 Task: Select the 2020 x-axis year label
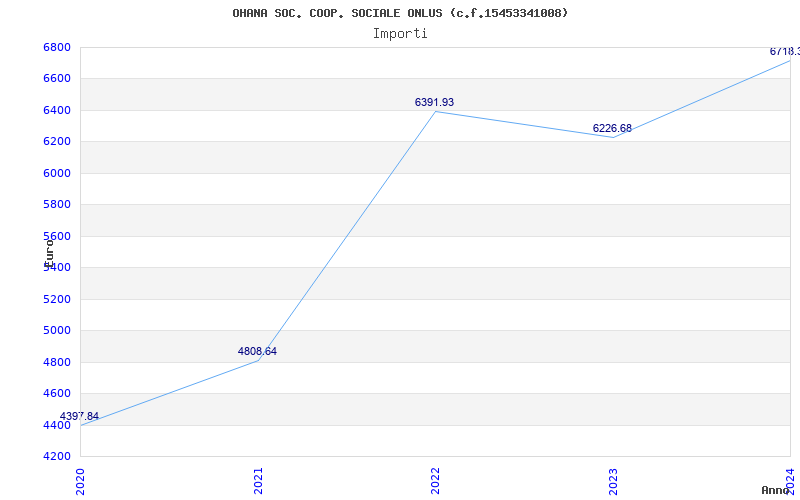80,481
